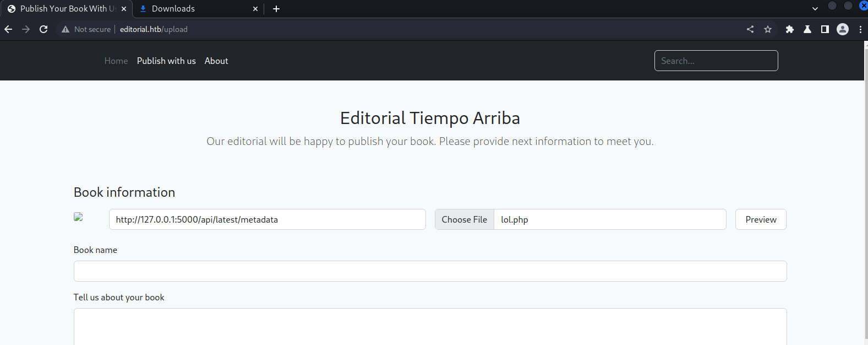This screenshot has width=868, height=345.
Task: Close the Publish Your Book tab
Action: pos(124,9)
